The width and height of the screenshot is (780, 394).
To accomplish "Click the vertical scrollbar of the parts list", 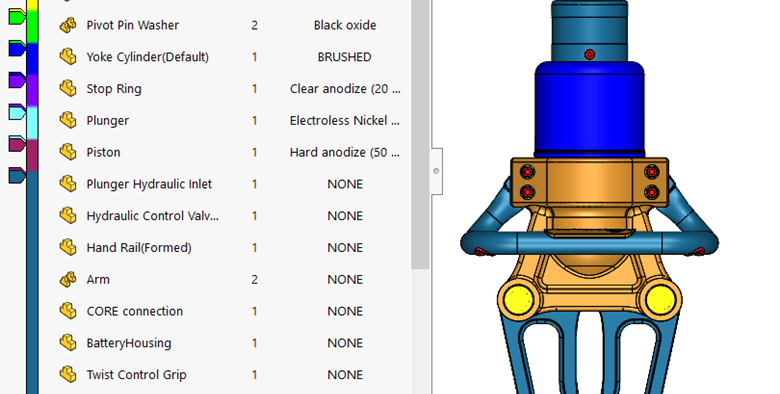I will click(420, 135).
